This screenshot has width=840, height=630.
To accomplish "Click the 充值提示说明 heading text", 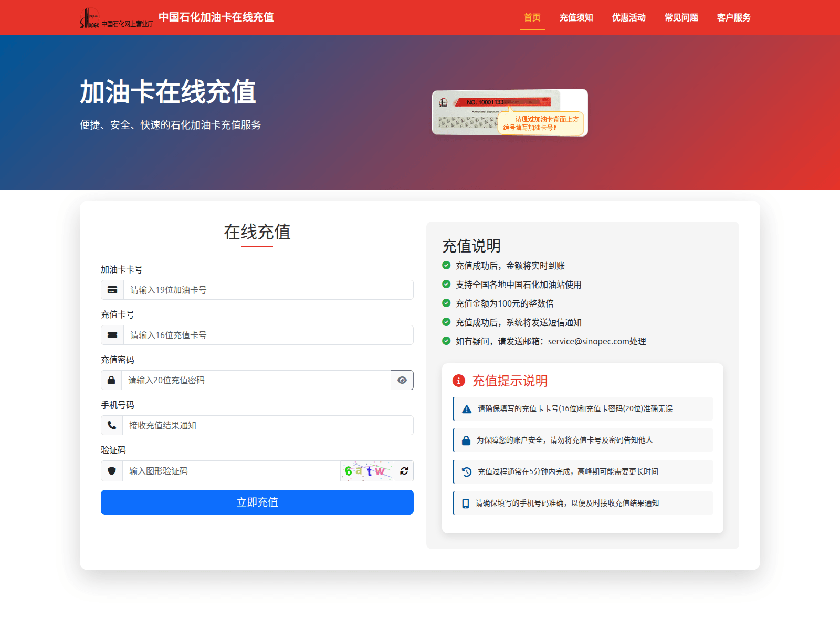I will click(x=510, y=381).
